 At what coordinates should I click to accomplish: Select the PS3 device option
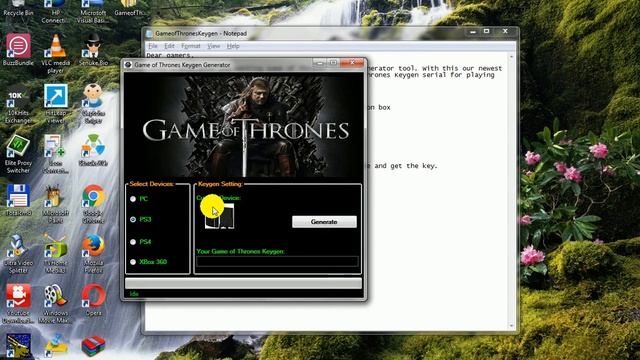point(133,220)
